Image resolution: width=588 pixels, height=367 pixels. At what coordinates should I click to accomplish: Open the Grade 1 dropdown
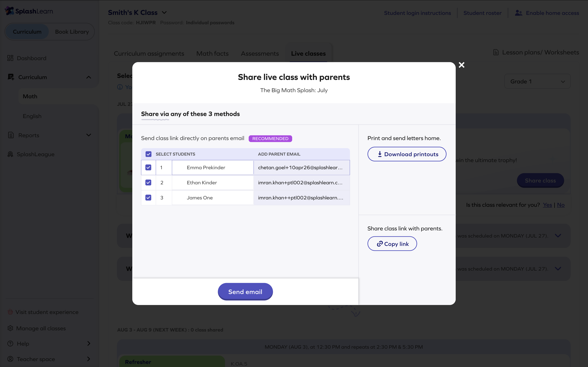click(x=537, y=81)
